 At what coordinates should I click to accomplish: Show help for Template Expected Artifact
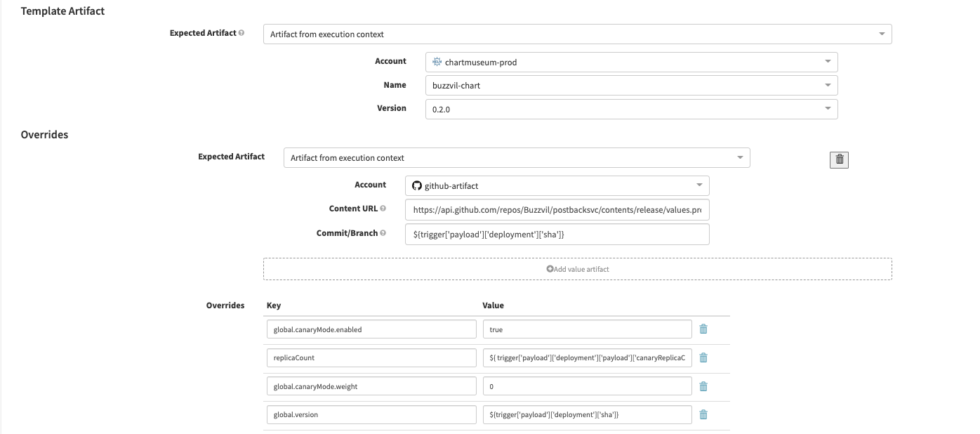click(x=241, y=33)
